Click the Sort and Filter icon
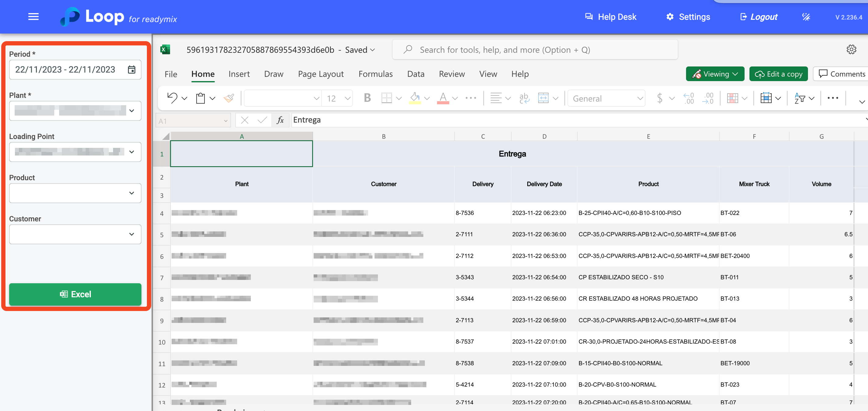The image size is (868, 411). click(x=800, y=98)
